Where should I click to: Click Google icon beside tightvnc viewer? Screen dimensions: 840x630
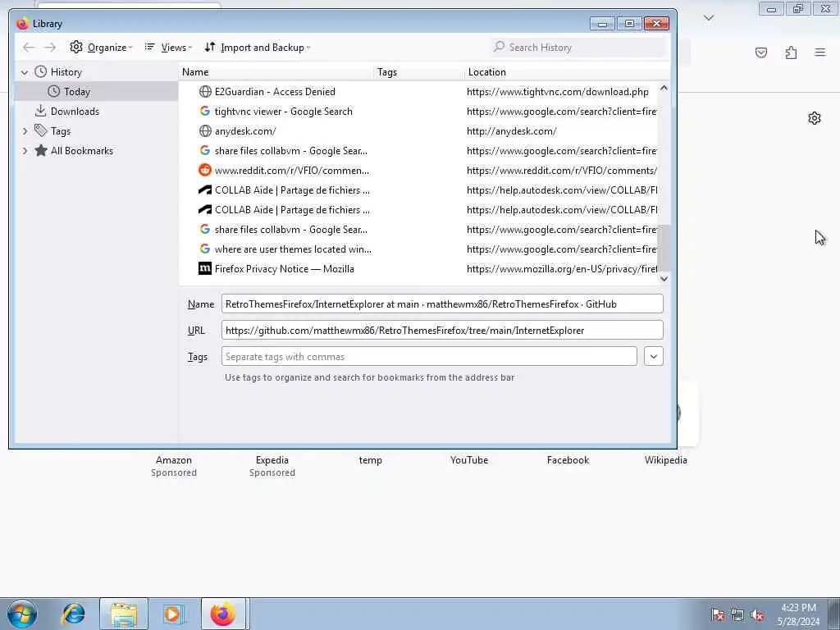[x=204, y=112]
